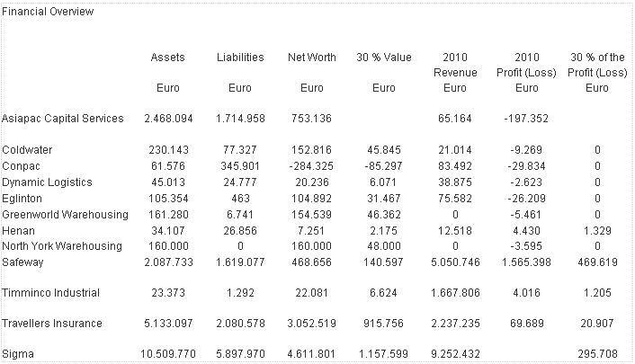Viewport: 635px width, 364px height.
Task: Click the Financial Overview title
Action: click(48, 12)
